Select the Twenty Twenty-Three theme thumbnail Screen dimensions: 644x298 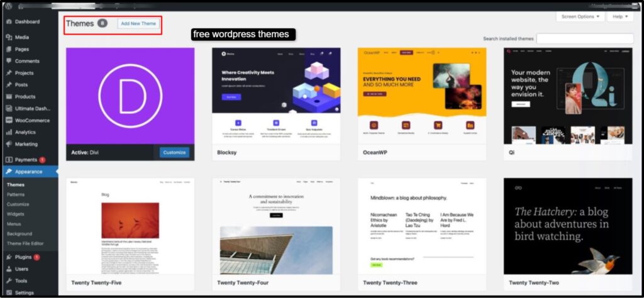click(x=422, y=226)
